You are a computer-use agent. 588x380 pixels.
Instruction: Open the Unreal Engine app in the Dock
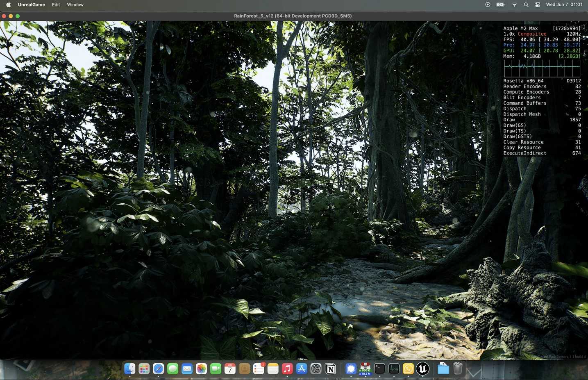tap(422, 369)
